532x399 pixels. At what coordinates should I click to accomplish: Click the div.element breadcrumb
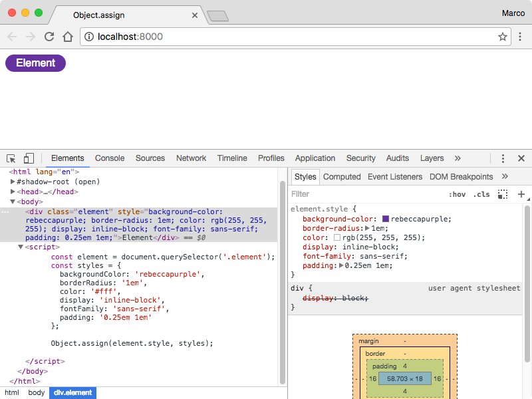point(72,393)
